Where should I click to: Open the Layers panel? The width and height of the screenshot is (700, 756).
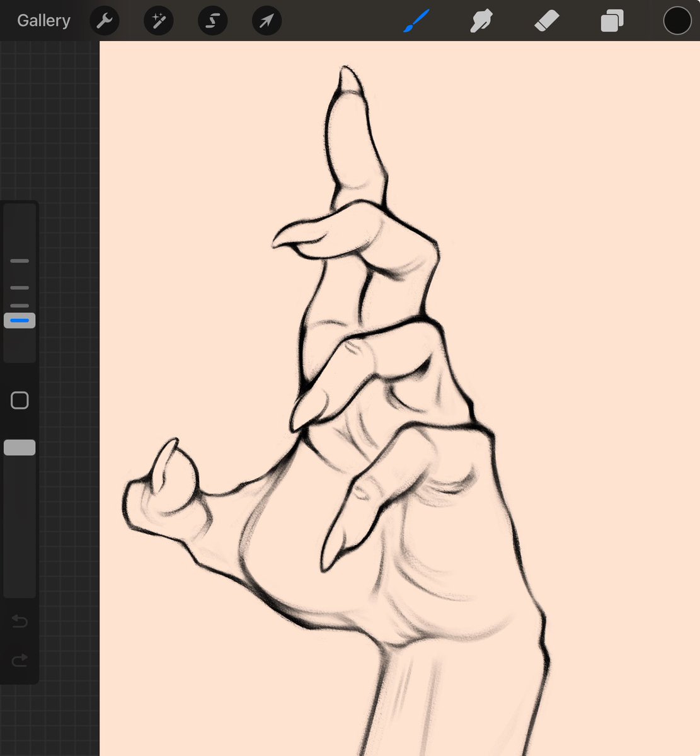(611, 20)
